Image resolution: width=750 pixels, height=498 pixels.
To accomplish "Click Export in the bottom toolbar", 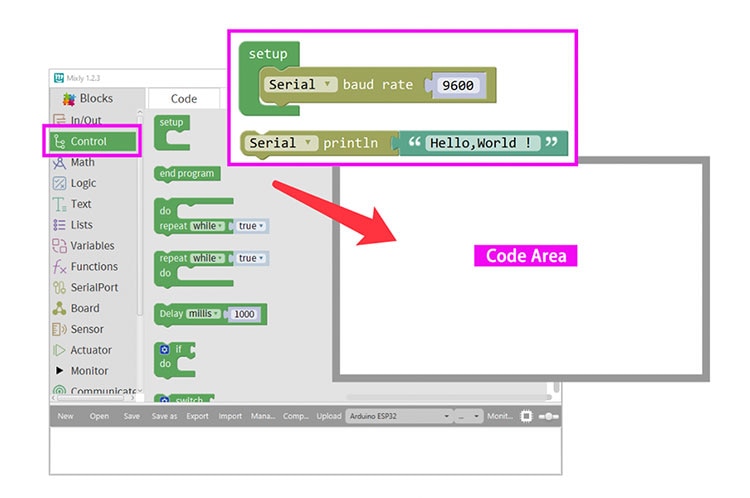I will click(x=197, y=416).
